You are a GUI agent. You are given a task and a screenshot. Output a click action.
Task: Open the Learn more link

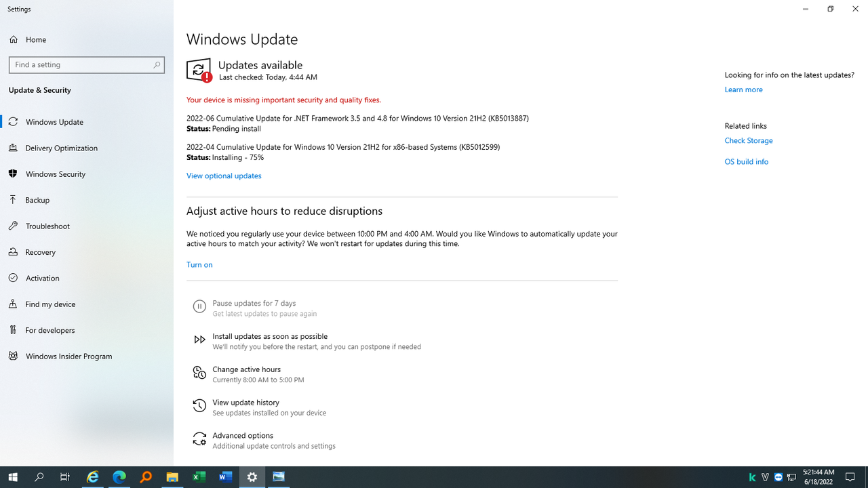tap(743, 89)
